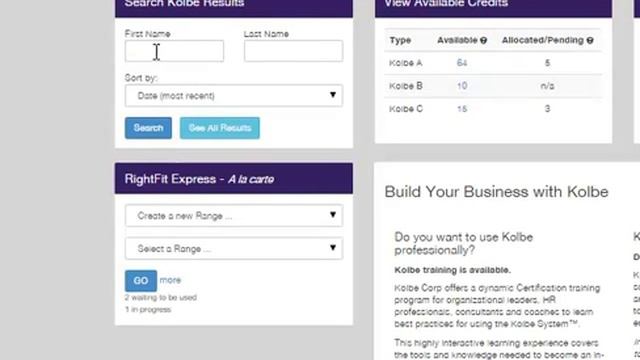
Task: Click the See All Results button
Action: (220, 128)
